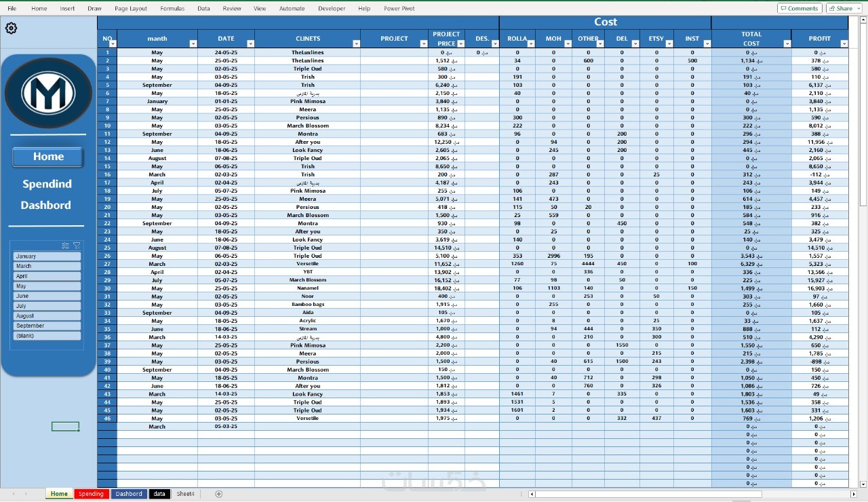Open the CLINETS column filter dropdown
The height and width of the screenshot is (502, 868).
point(356,43)
